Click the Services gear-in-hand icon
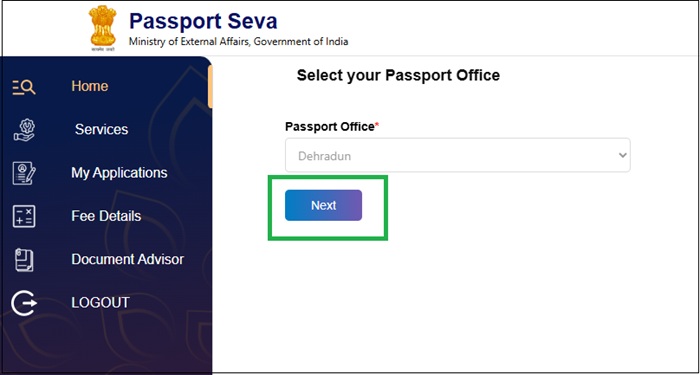Image resolution: width=700 pixels, height=375 pixels. click(x=24, y=130)
